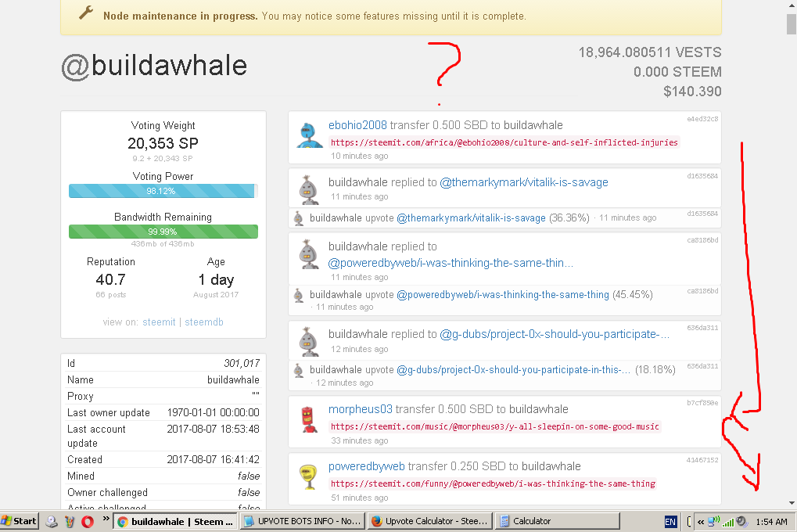This screenshot has width=797, height=532.
Task: Open @poweredbyweb/i-was-thinking-the-same-thin reply link
Action: click(x=451, y=263)
